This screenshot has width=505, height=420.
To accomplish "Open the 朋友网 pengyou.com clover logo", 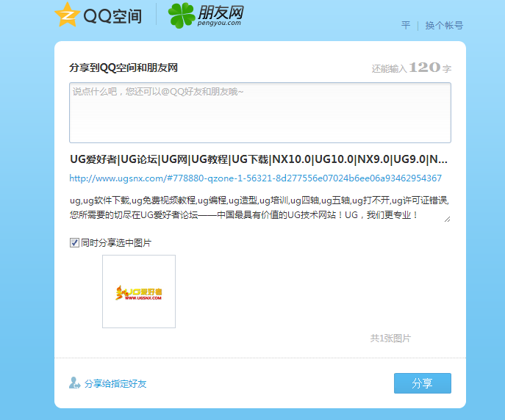I will pos(206,15).
